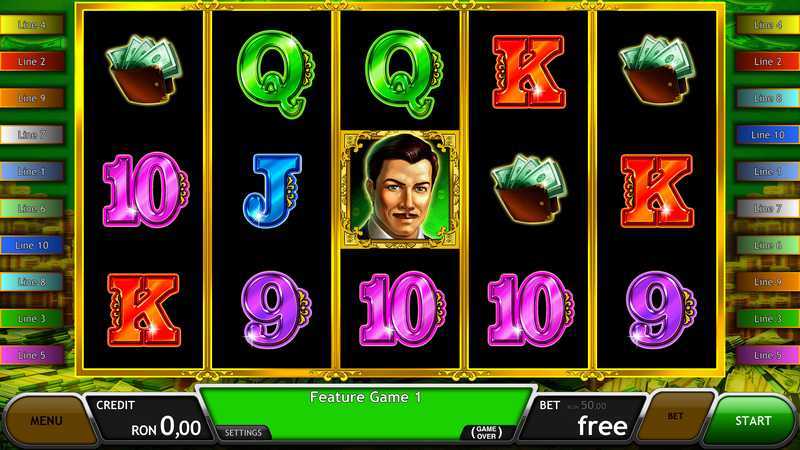The height and width of the screenshot is (450, 800).
Task: Click the purple 9 on second reel
Action: click(276, 309)
